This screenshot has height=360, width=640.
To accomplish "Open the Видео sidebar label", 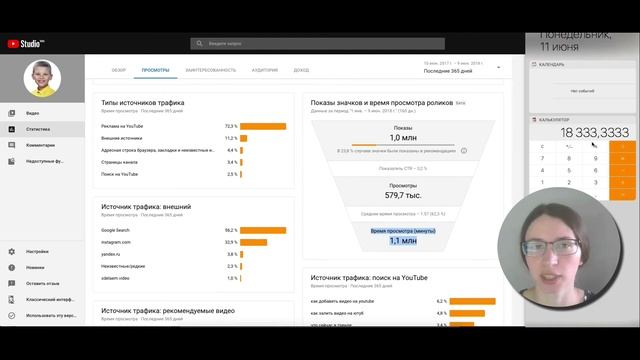I will point(33,113).
